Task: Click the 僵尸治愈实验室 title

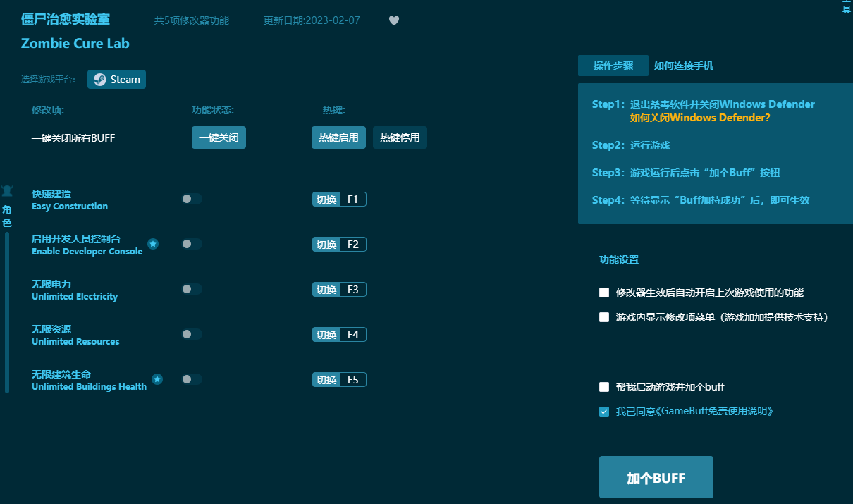Action: point(66,20)
